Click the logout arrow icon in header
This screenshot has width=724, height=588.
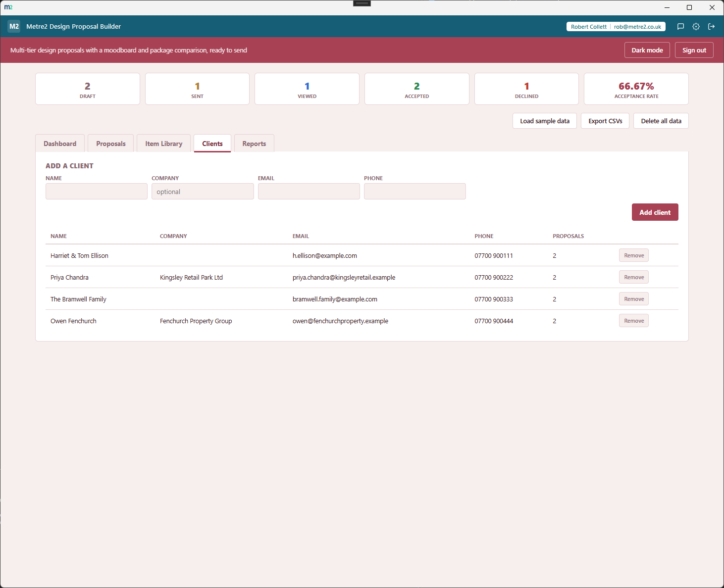[x=711, y=27]
